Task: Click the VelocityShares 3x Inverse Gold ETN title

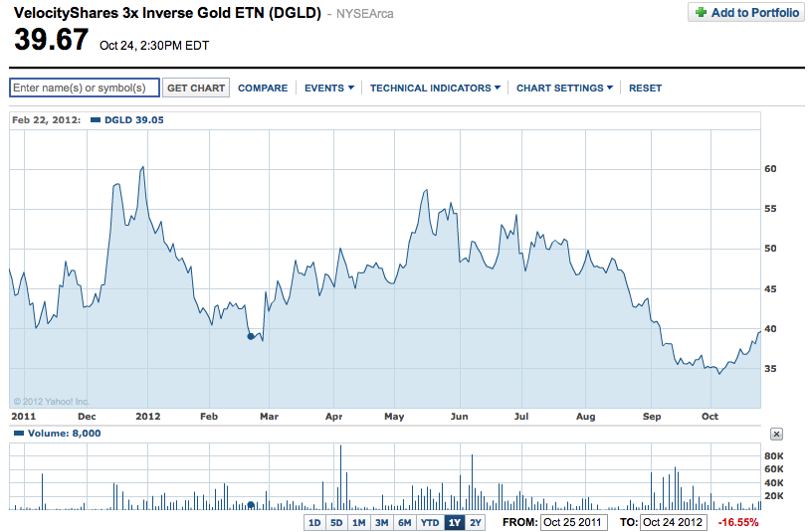Action: click(167, 13)
